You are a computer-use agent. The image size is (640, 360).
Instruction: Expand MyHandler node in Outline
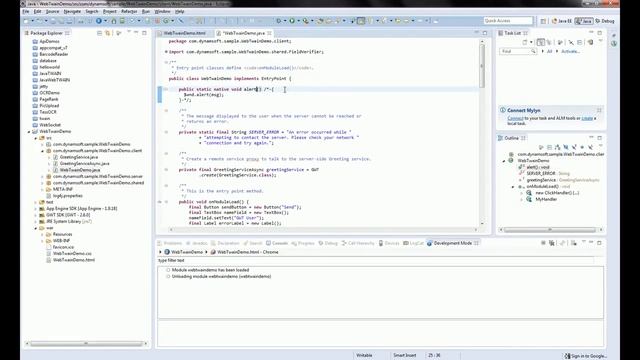pyautogui.click(x=522, y=199)
